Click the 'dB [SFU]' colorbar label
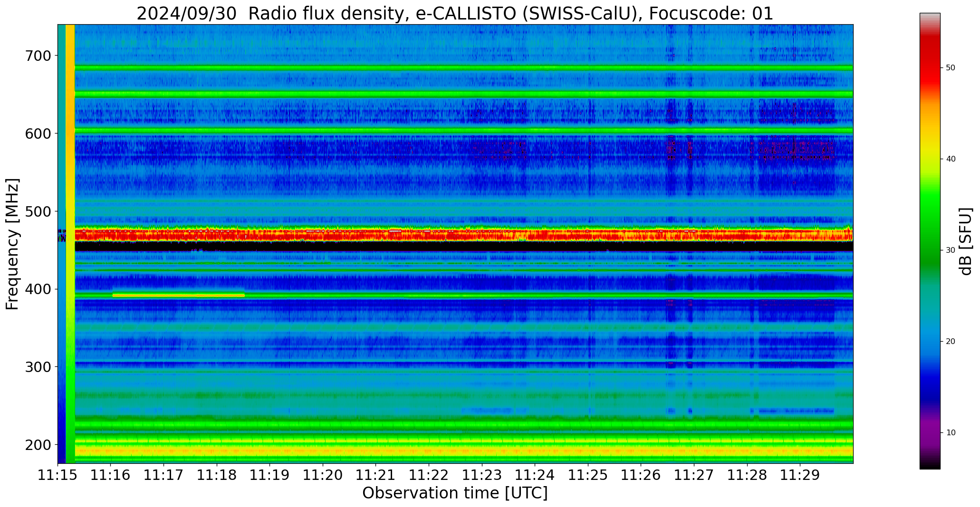Viewport: 980px width, 507px height. coord(966,241)
